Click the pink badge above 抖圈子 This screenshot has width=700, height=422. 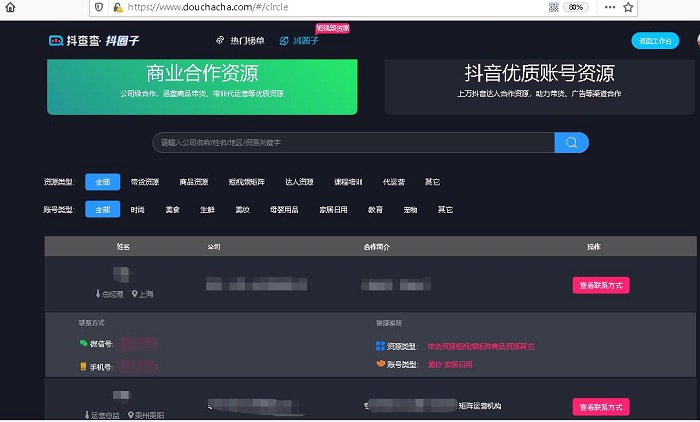coord(333,29)
